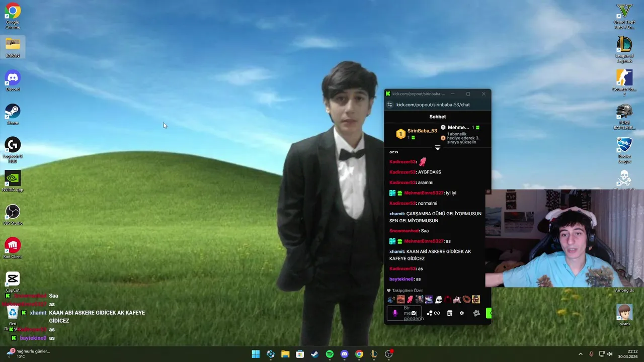Expand the leaderboard using the collapse handle
The height and width of the screenshot is (362, 644).
tap(437, 148)
